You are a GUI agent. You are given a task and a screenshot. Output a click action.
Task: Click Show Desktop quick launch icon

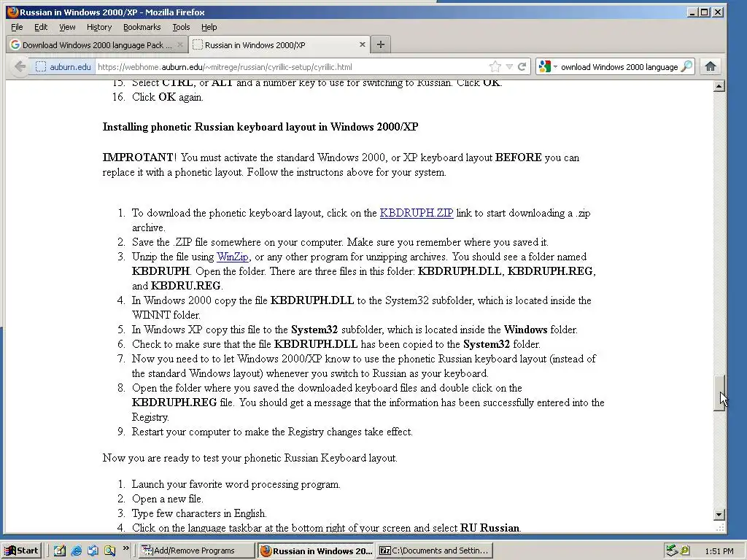click(60, 551)
